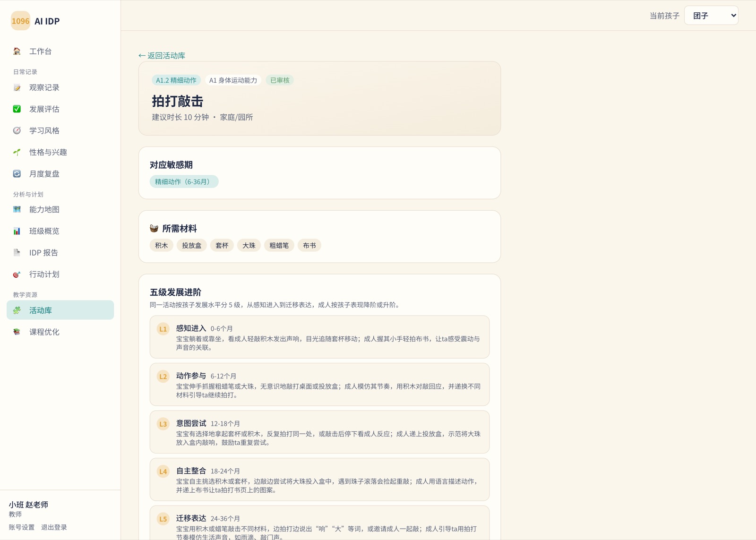756x540 pixels.
Task: Click the document icon beside IDP 报告
Action: (x=17, y=252)
